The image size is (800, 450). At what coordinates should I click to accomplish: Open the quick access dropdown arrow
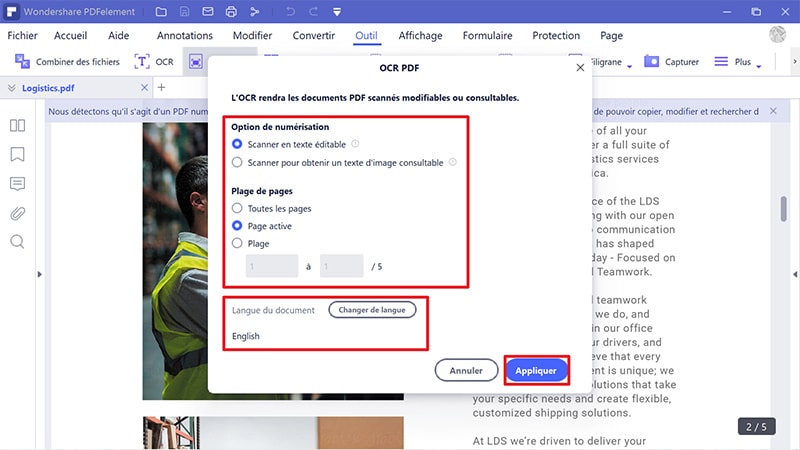pyautogui.click(x=337, y=12)
